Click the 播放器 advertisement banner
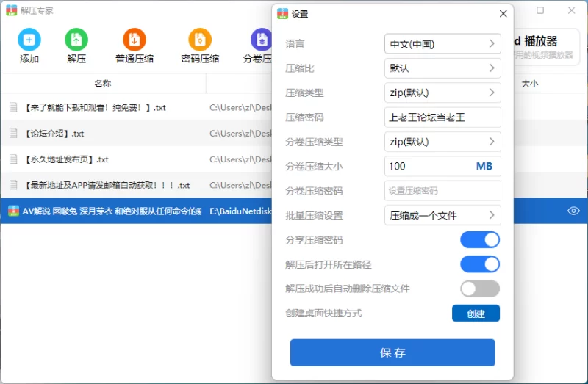 (x=546, y=47)
